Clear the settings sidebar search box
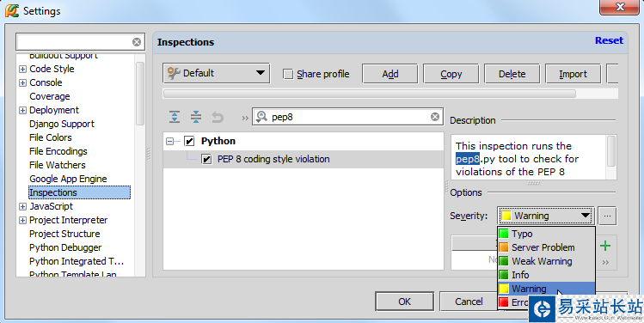The image size is (644, 323). pyautogui.click(x=137, y=42)
